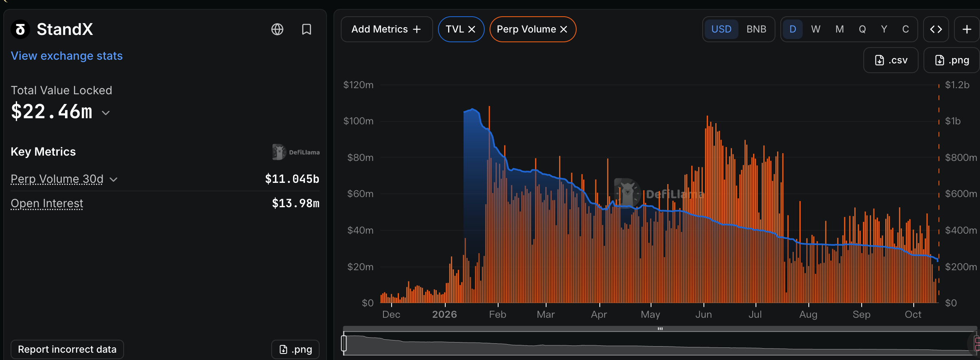Image resolution: width=980 pixels, height=360 pixels.
Task: Select quarterly Q interval
Action: coord(862,29)
